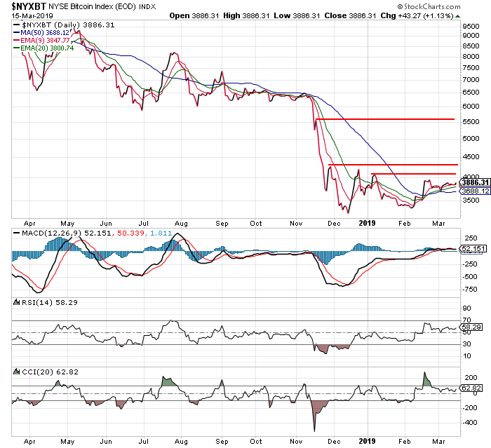This screenshot has width=491, height=448.
Task: Select the $NYXBT ticker symbol title
Action: click(x=29, y=6)
